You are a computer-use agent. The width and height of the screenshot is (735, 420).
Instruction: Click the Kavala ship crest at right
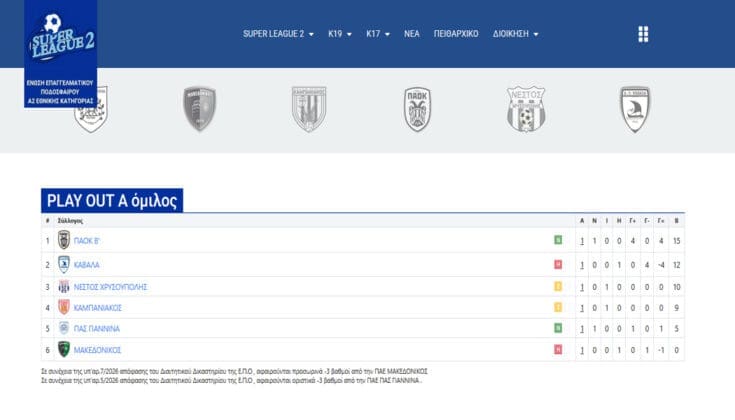coord(634,109)
